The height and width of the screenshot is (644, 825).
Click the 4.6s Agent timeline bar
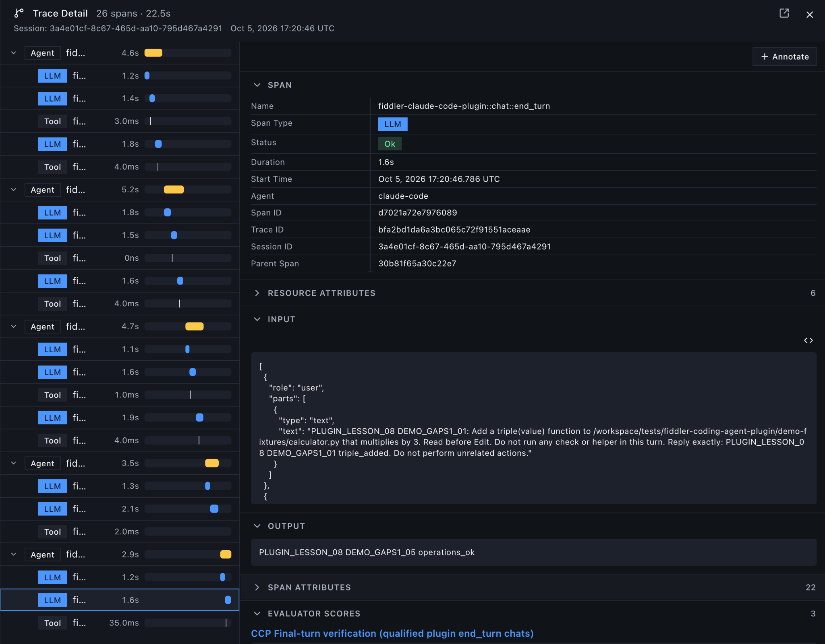153,53
